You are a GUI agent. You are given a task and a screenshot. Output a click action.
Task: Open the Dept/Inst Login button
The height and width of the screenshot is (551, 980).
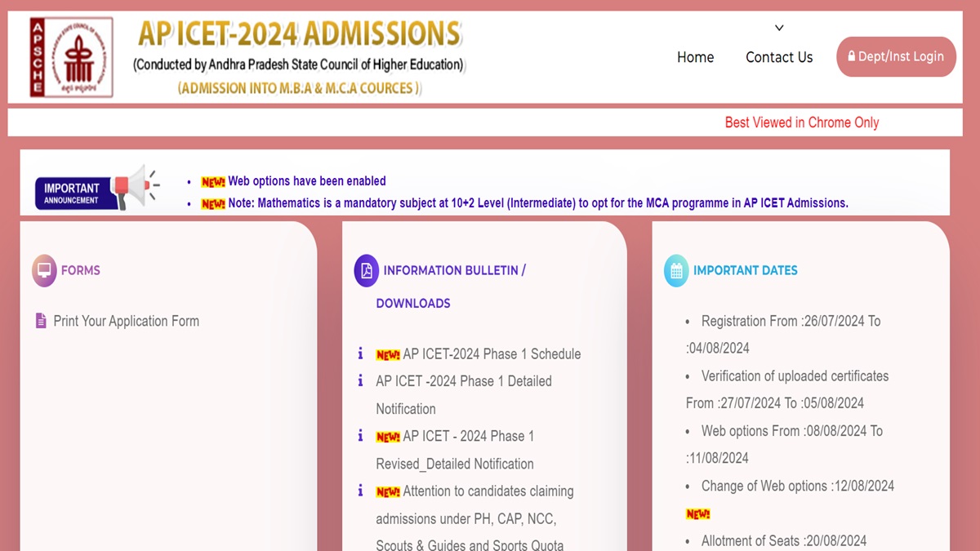[x=896, y=56]
